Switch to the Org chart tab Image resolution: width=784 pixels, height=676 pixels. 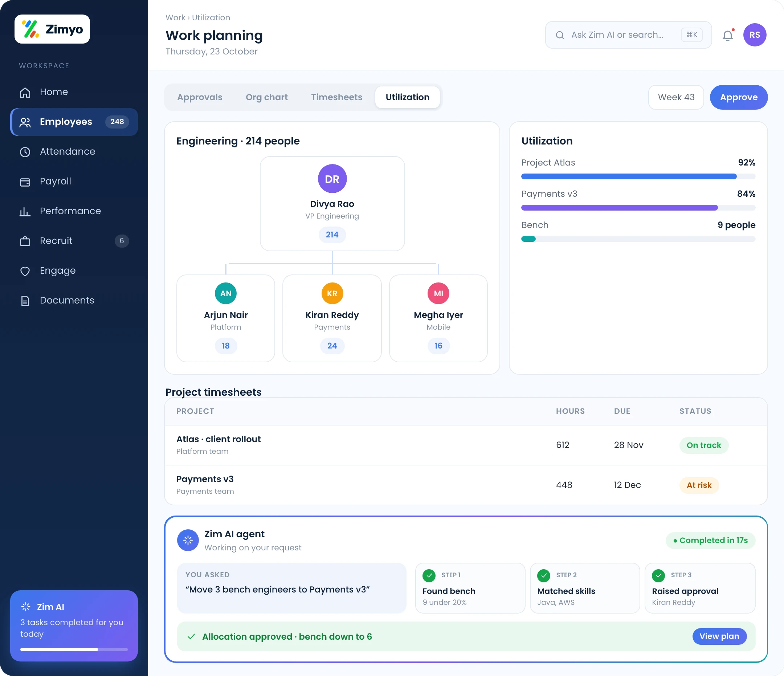point(267,97)
